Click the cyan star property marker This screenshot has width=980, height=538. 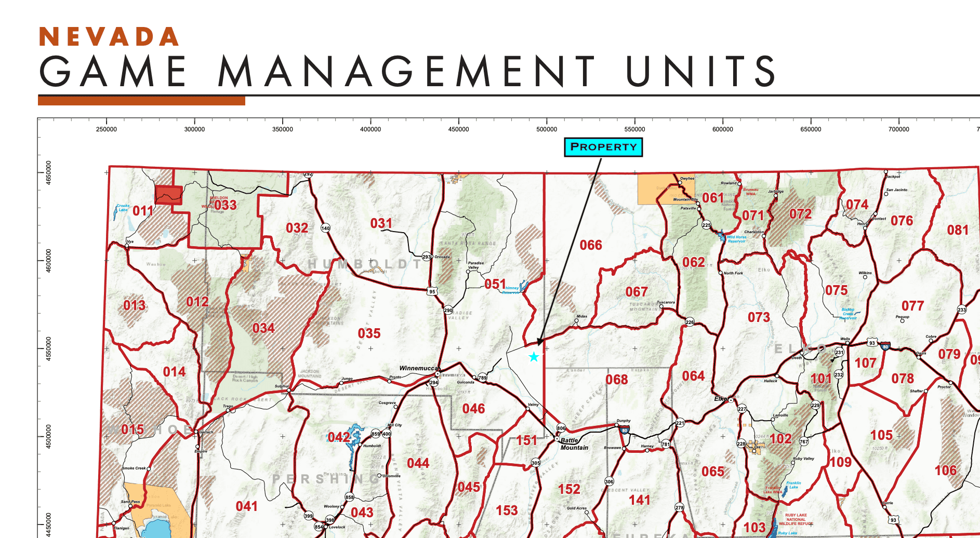[534, 357]
